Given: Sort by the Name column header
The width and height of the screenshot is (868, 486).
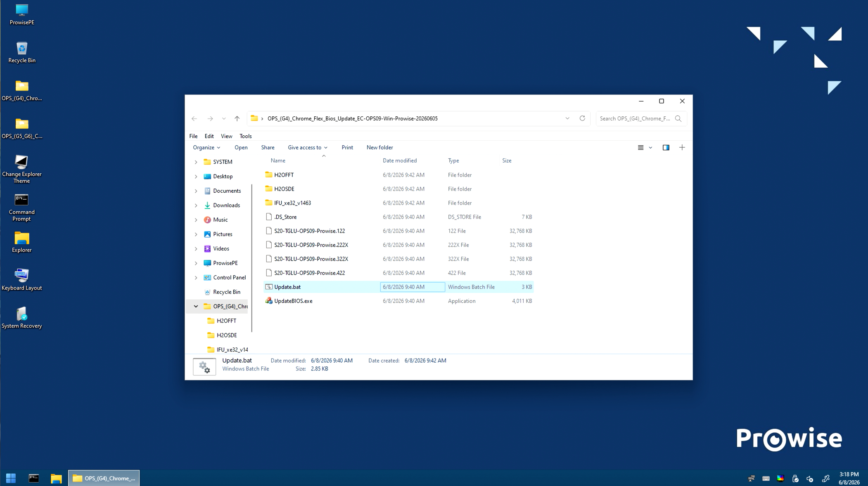Looking at the screenshot, I should click(277, 160).
